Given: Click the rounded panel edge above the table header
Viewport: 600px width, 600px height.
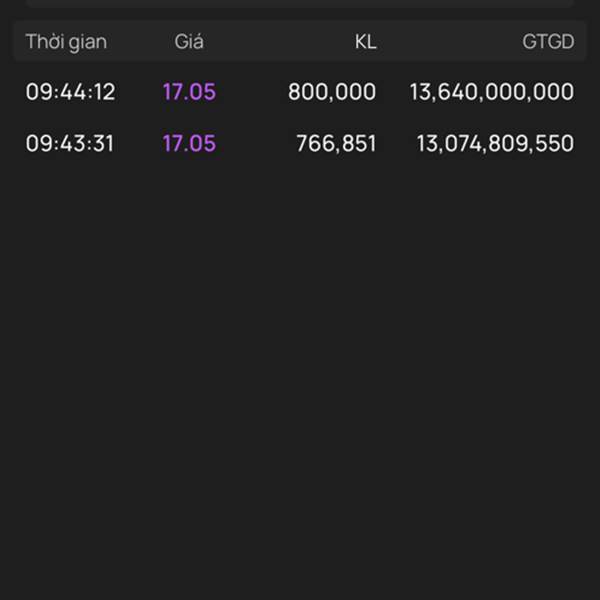Looking at the screenshot, I should 300,5.
